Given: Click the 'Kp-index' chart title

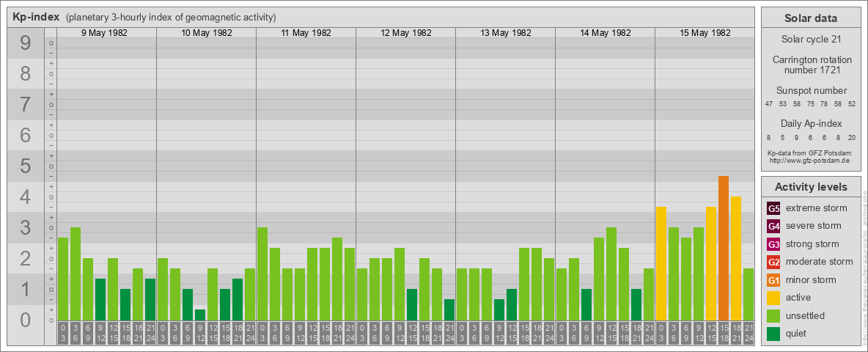Looking at the screenshot, I should point(36,17).
